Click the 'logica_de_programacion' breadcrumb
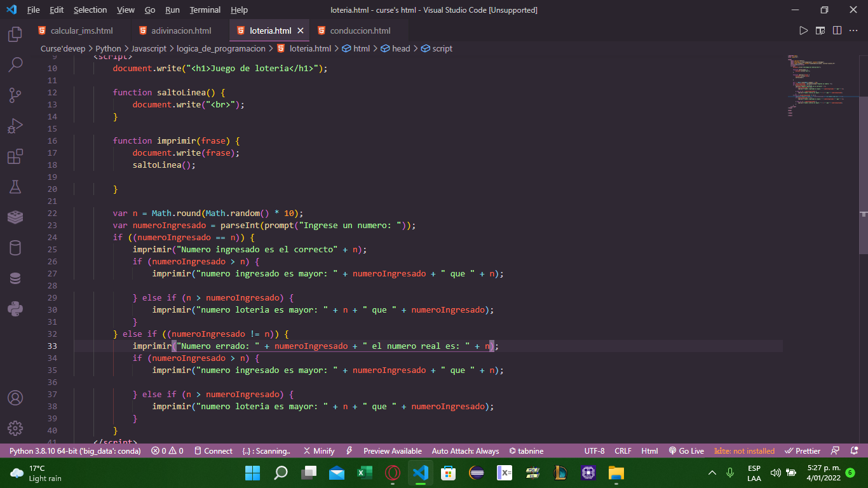868x488 pixels. [221, 48]
